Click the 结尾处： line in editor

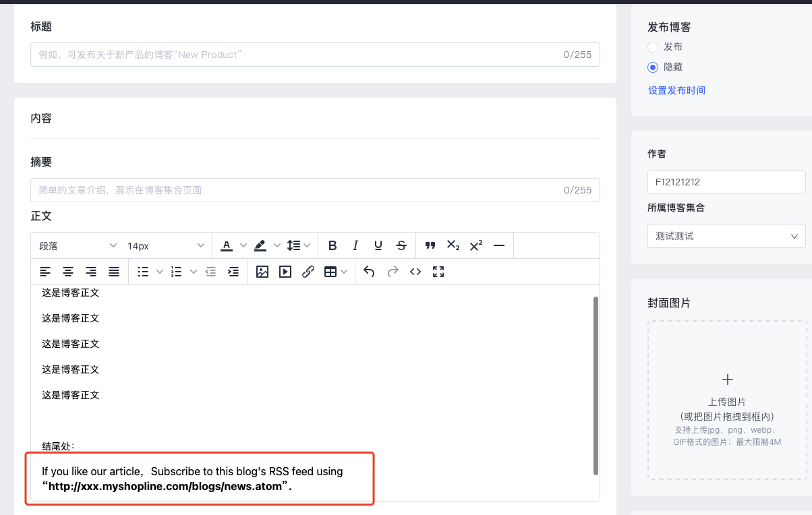pyautogui.click(x=58, y=446)
